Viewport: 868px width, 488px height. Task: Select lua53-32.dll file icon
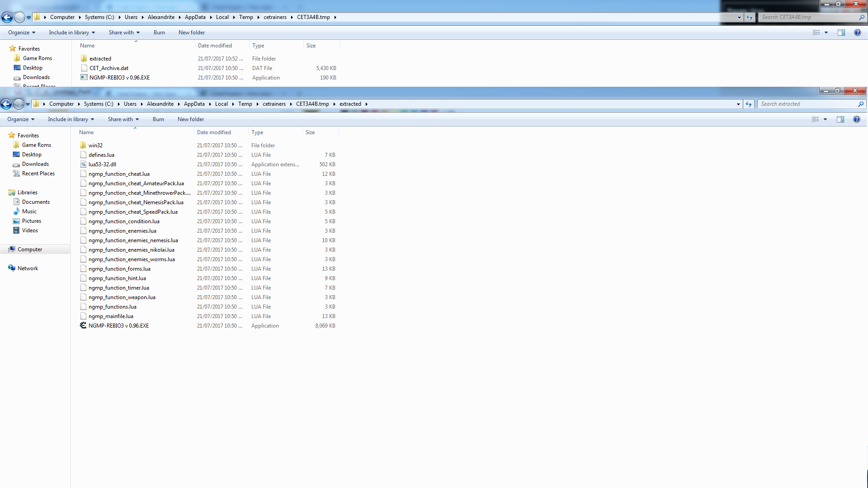pyautogui.click(x=83, y=164)
